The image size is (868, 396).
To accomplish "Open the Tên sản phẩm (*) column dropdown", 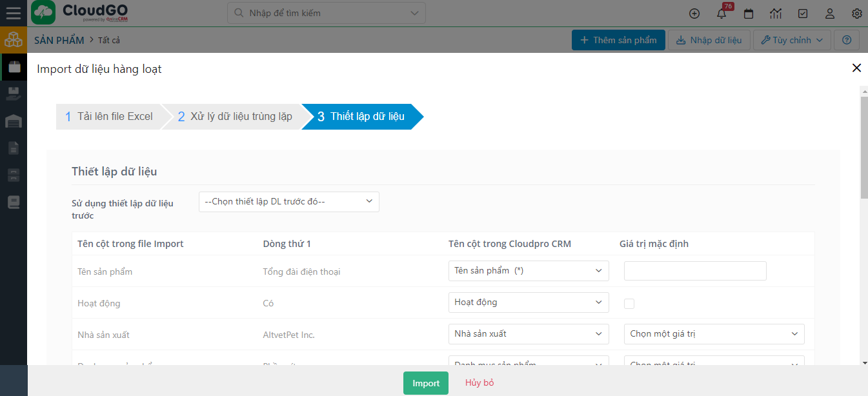I will pos(528,271).
